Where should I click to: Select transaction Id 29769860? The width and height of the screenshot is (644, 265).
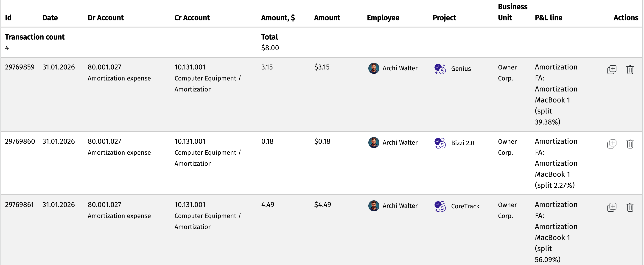coord(20,141)
